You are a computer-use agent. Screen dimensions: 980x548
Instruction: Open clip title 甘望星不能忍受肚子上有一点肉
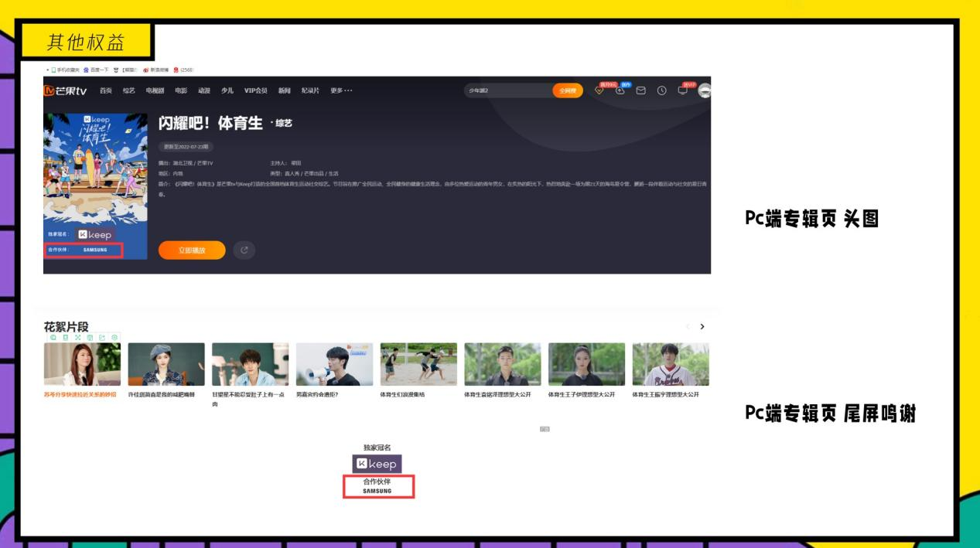248,399
